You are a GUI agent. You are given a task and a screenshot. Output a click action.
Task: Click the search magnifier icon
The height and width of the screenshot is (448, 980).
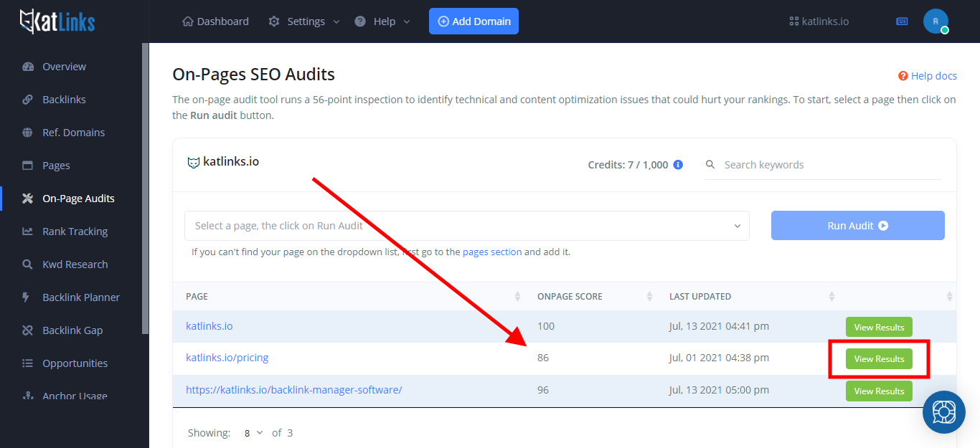tap(710, 165)
